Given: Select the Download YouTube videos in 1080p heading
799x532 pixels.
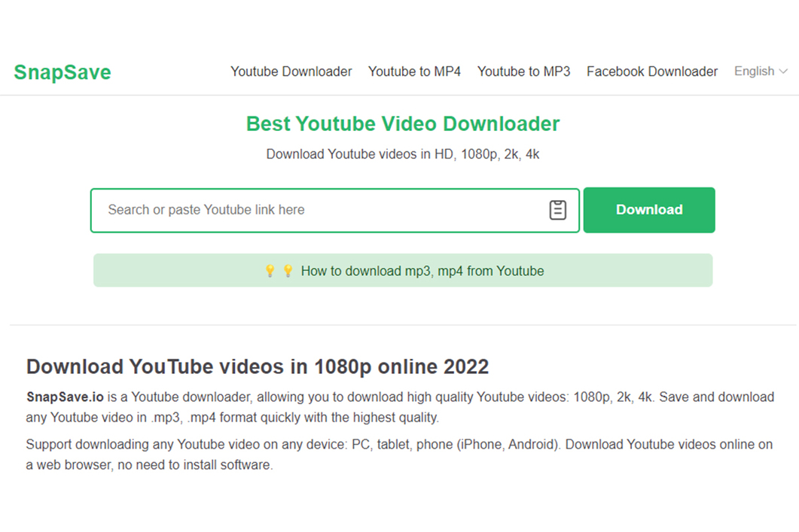Looking at the screenshot, I should point(258,366).
